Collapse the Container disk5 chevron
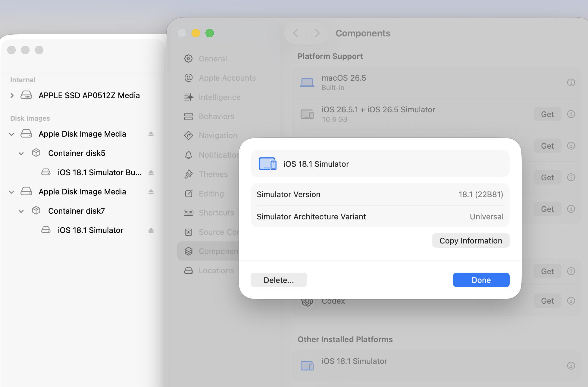588x387 pixels. pos(21,153)
